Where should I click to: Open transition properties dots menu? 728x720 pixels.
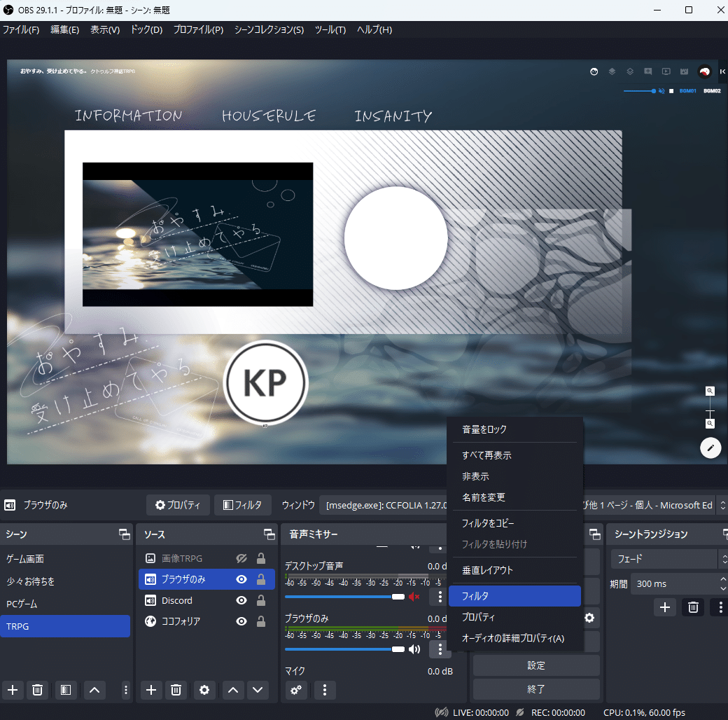pos(720,607)
